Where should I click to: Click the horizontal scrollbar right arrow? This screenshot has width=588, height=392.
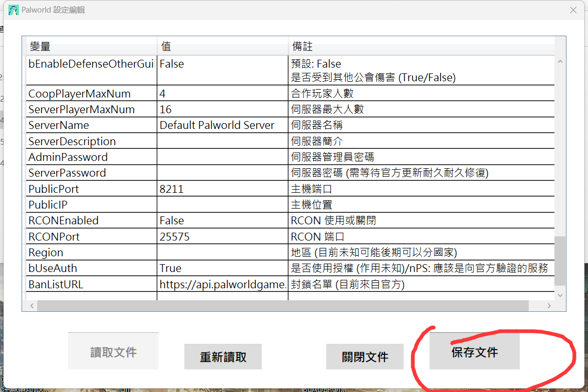[549, 306]
